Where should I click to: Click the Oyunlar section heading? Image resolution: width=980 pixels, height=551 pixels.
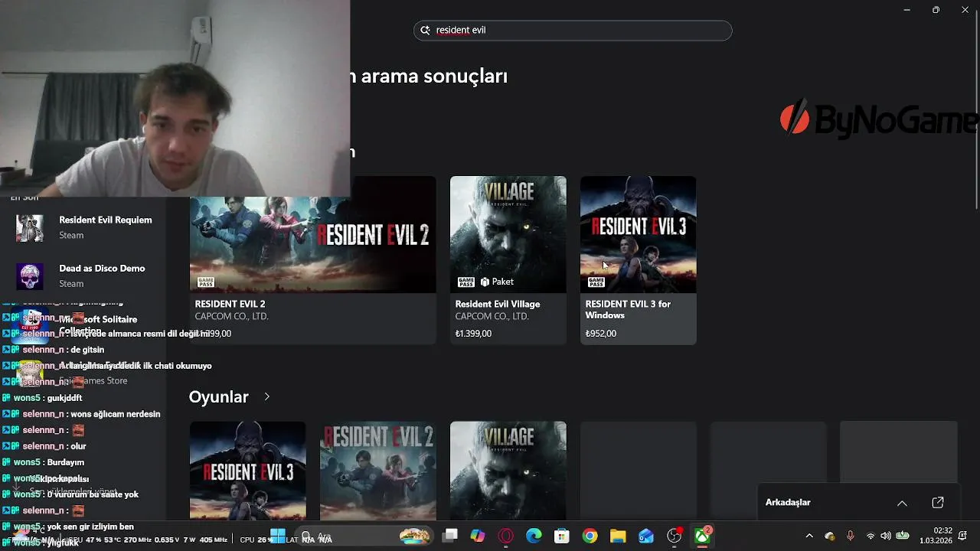219,396
